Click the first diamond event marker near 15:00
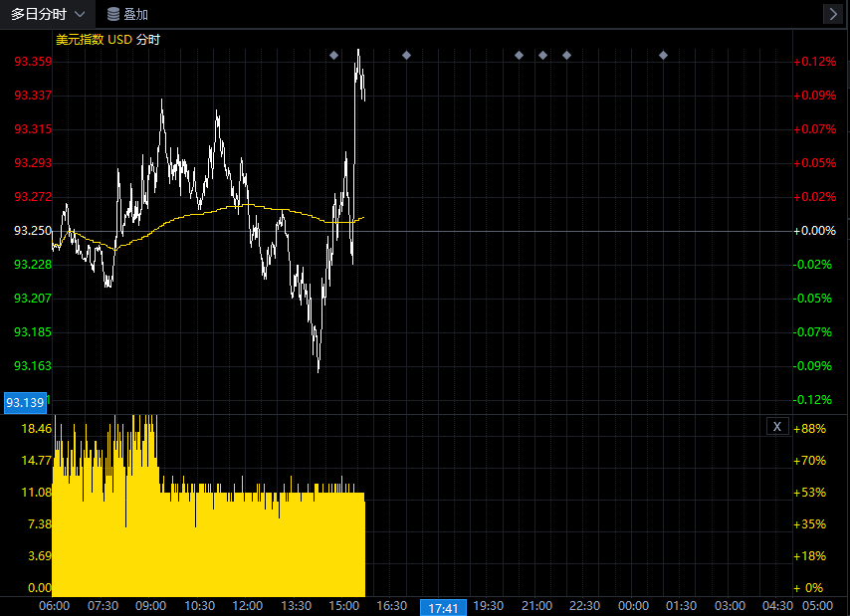 pos(334,55)
